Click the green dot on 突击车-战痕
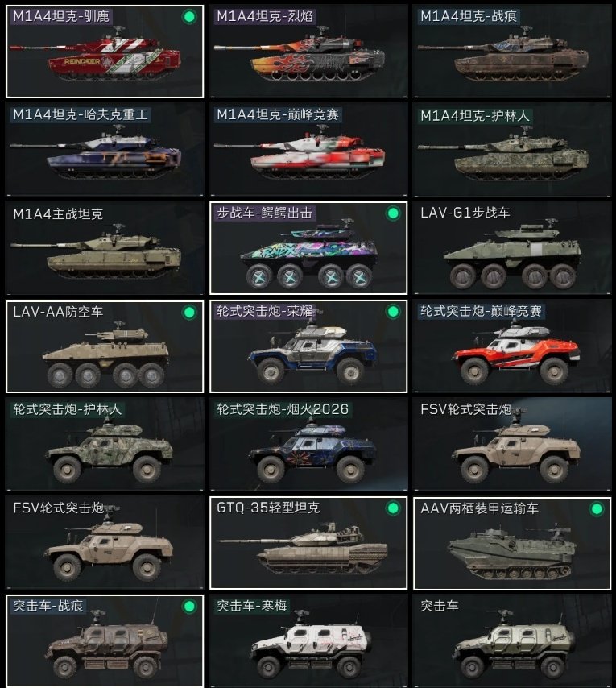 coord(189,607)
